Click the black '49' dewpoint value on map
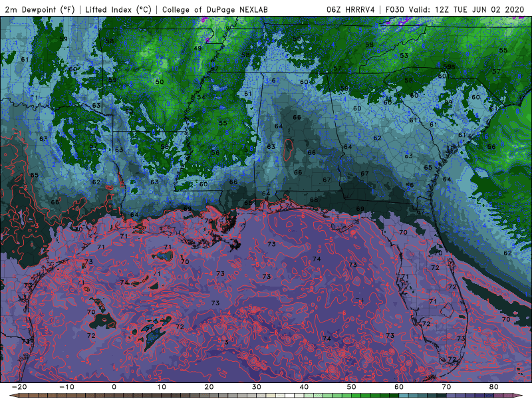 pos(198,48)
